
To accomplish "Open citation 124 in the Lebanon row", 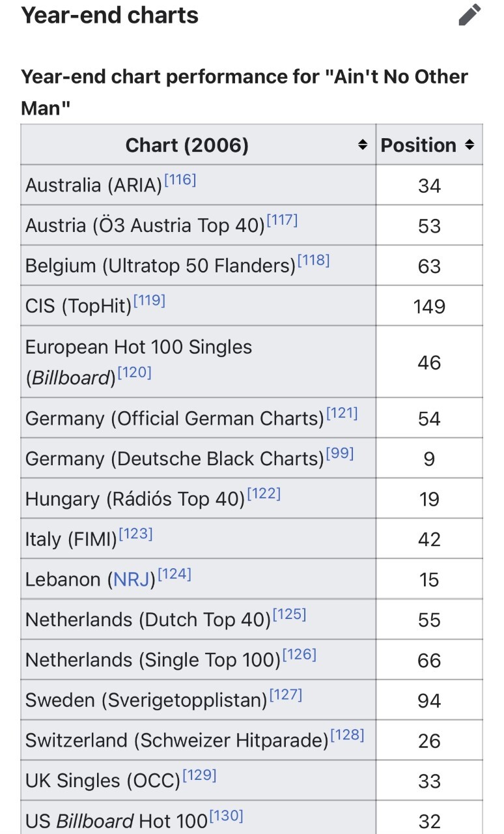I will (175, 574).
